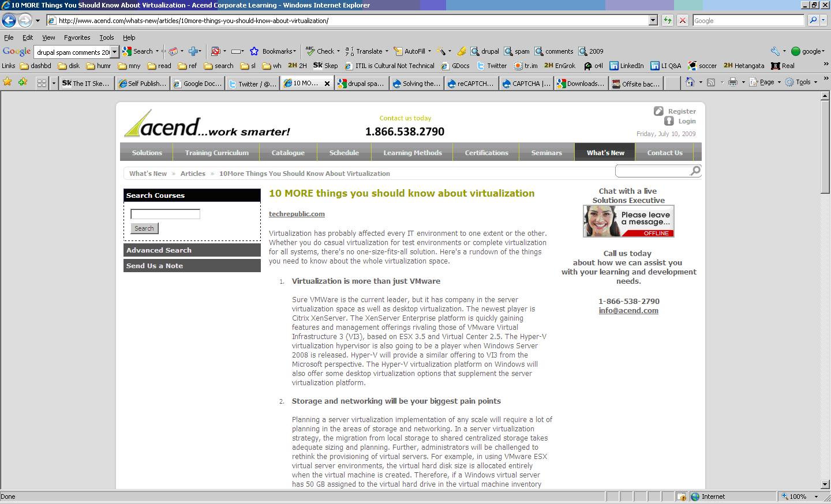Switch to the 'Twitter / @...' tab

[x=253, y=84]
